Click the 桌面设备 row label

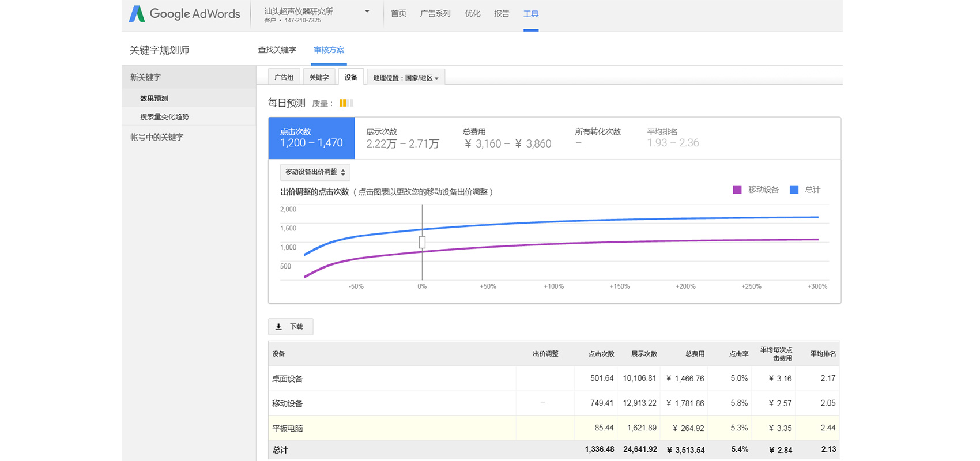click(x=288, y=379)
